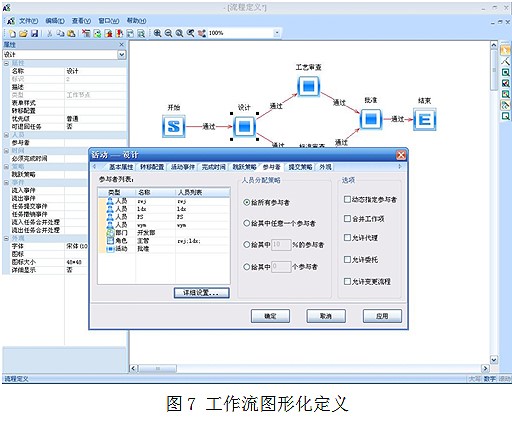The width and height of the screenshot is (512, 421).
Task: Click the 确定 button
Action: (270, 316)
